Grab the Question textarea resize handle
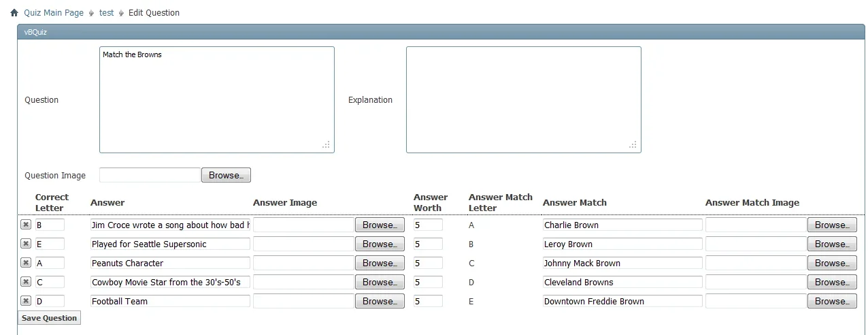The width and height of the screenshot is (868, 335). pos(327,145)
